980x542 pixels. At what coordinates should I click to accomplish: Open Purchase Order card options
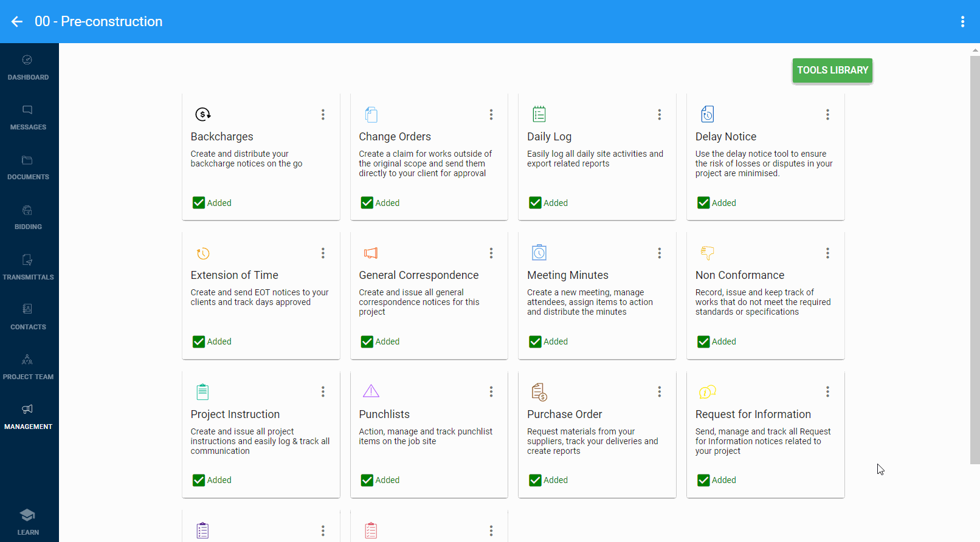point(659,392)
